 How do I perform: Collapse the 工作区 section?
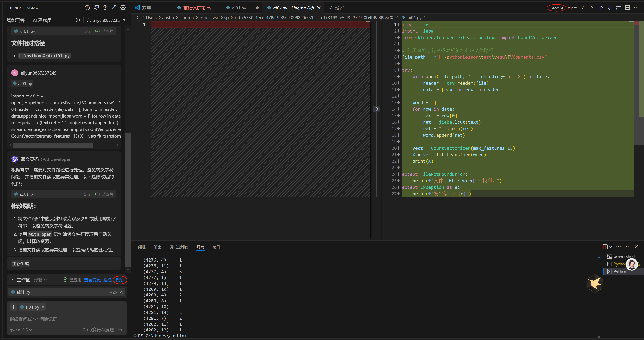13,280
